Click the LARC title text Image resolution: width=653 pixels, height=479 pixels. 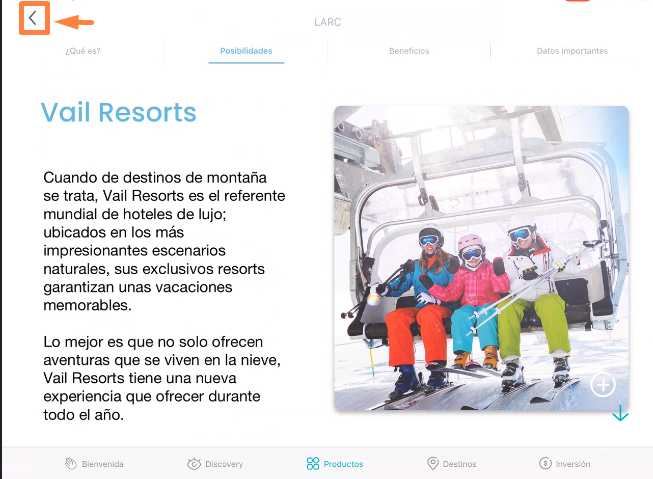click(x=327, y=22)
